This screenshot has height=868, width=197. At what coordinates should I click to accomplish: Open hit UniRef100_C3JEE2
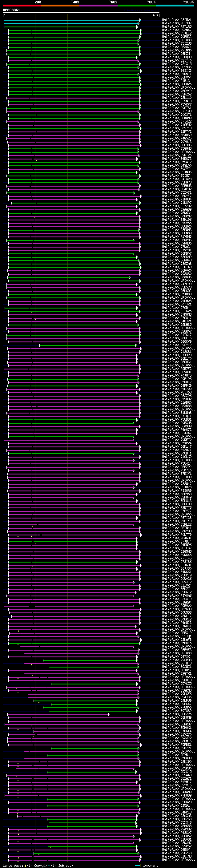coord(177,33)
